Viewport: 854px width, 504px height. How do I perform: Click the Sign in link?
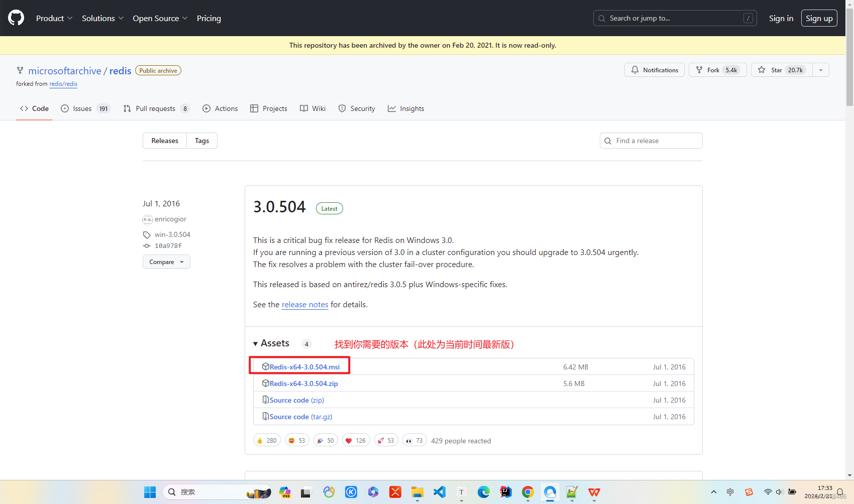(x=781, y=18)
